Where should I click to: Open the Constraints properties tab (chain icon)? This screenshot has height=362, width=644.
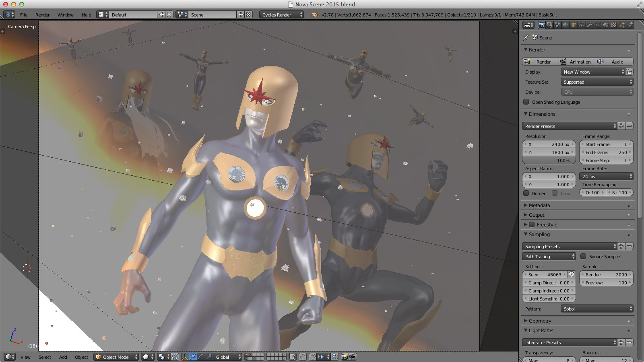582,25
